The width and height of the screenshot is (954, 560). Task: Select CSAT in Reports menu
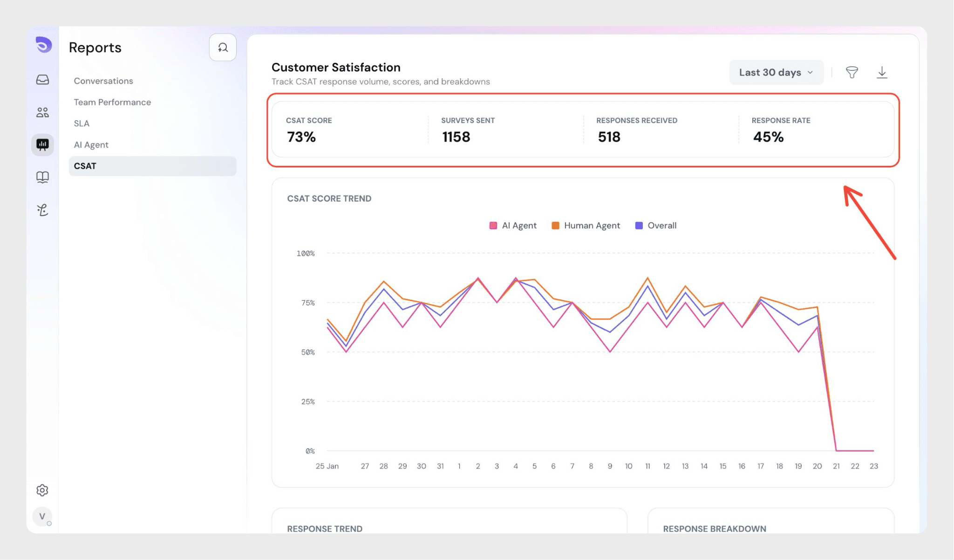tap(85, 166)
